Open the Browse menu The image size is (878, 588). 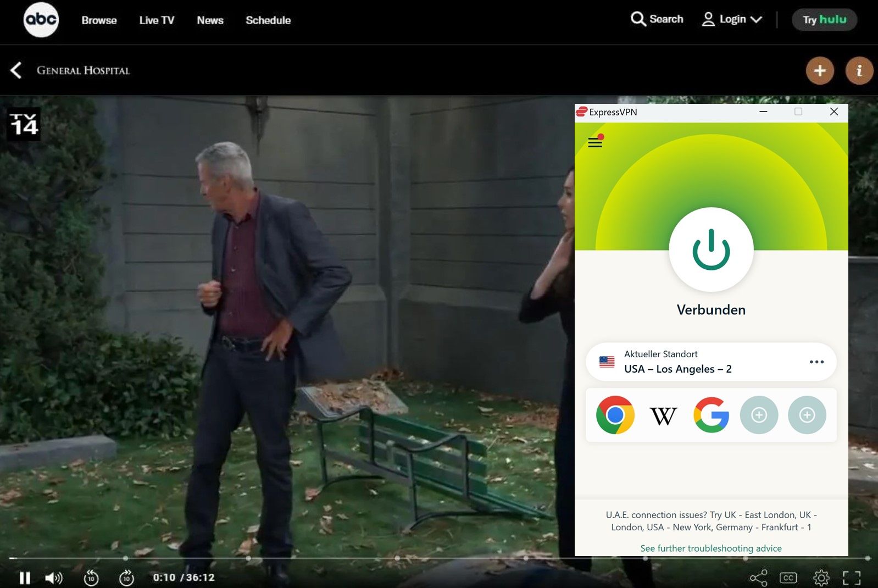coord(99,20)
